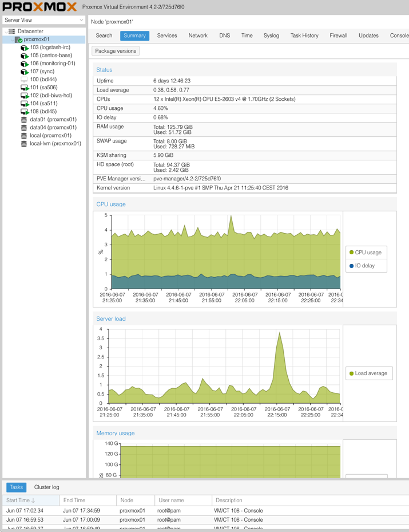Screen dimensions: 409x532
Task: Click the Proxmox logo in header
Action: click(39, 7)
